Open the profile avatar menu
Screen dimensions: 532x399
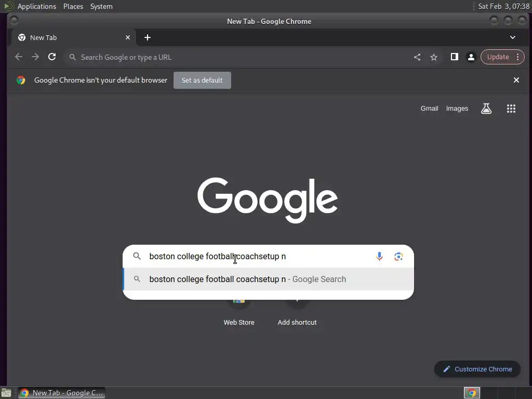(471, 57)
